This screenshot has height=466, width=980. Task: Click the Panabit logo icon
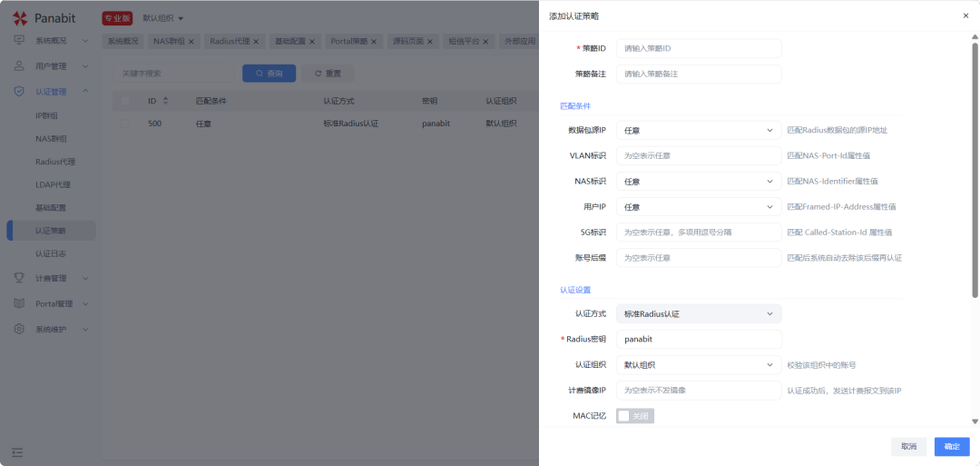click(20, 18)
